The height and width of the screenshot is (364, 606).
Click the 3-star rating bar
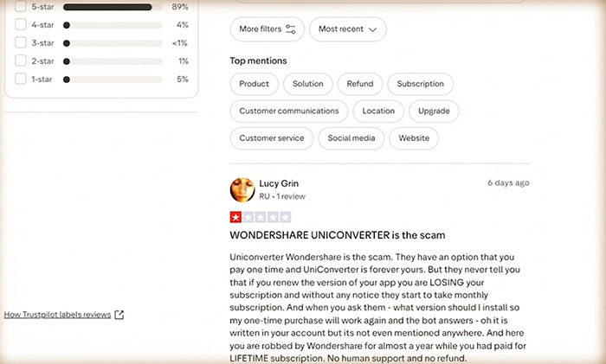click(113, 43)
